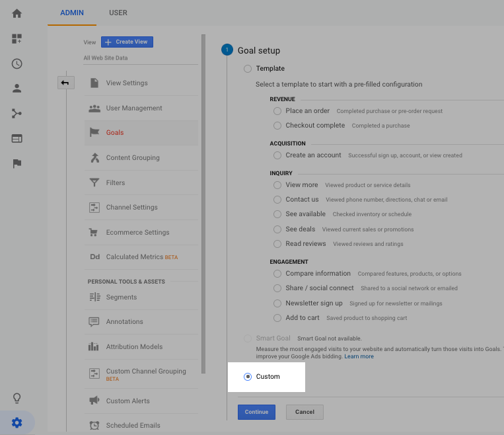Select the See available radio option
The width and height of the screenshot is (504, 435).
pyautogui.click(x=277, y=214)
